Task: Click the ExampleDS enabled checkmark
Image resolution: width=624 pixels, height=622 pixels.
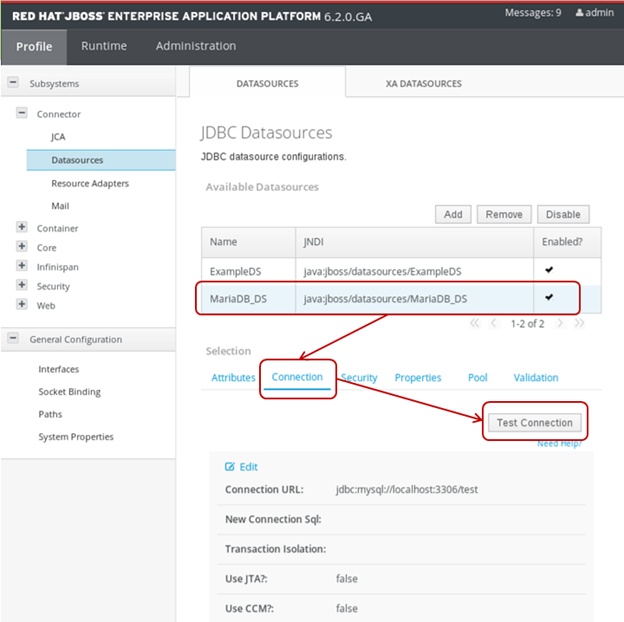Action: [x=548, y=270]
